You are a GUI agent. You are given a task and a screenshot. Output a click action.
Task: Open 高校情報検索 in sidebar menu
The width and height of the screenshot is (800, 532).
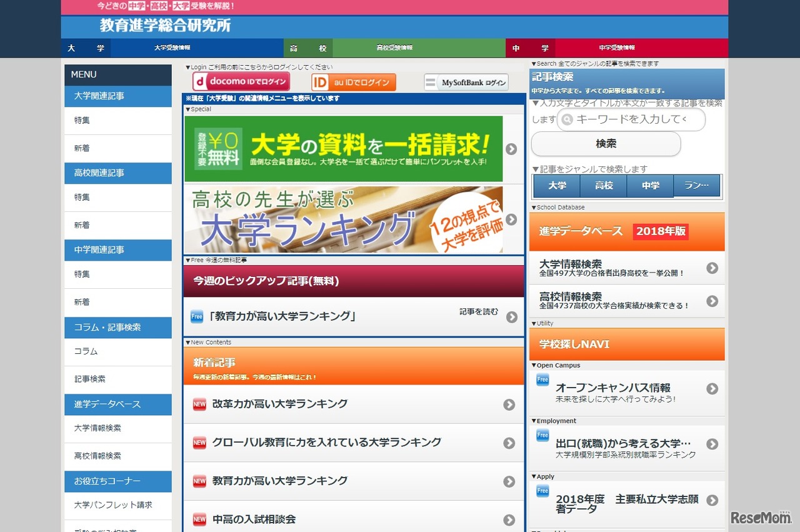coord(118,456)
